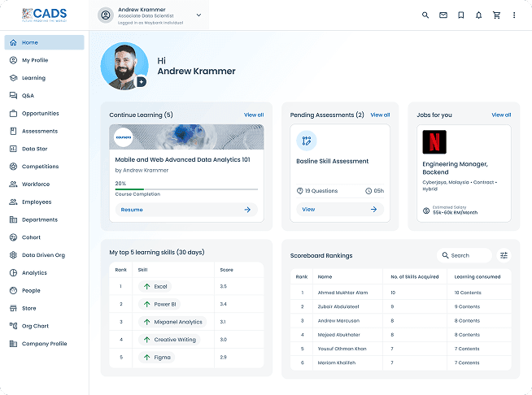Open the mail envelope icon

point(443,15)
